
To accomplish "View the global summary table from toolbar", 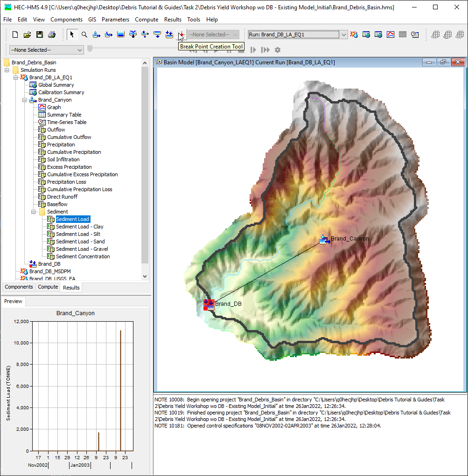I will (366, 34).
